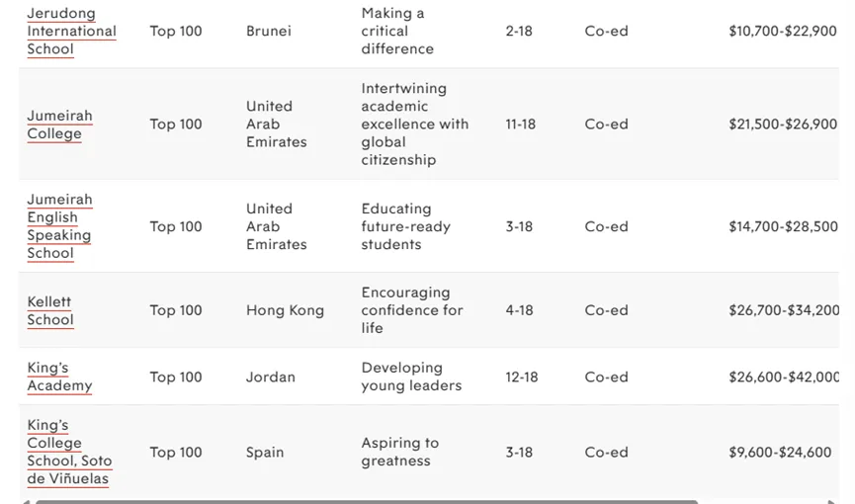Click the $26,600-$42,000 fee cell
This screenshot has width=855, height=504.
783,377
